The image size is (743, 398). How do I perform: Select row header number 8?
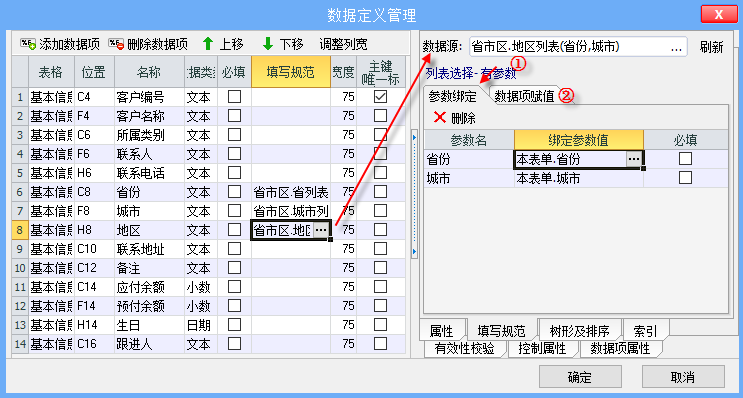20,230
